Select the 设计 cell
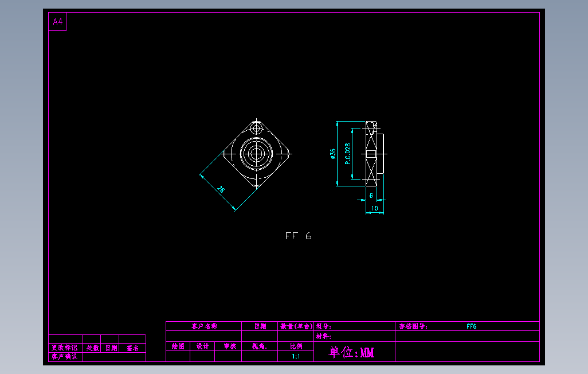Screen dimensions: 588x374 [x=202, y=346]
